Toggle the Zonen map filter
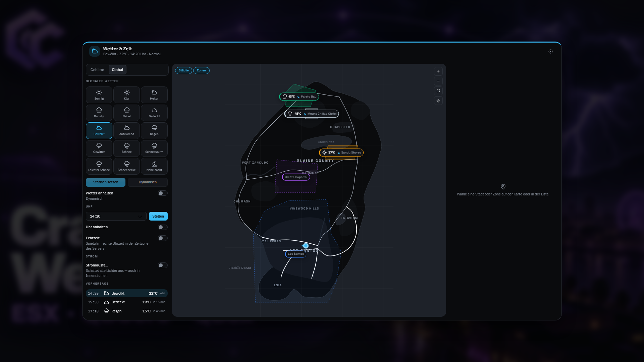Viewport: 644px width, 362px height. 201,70
